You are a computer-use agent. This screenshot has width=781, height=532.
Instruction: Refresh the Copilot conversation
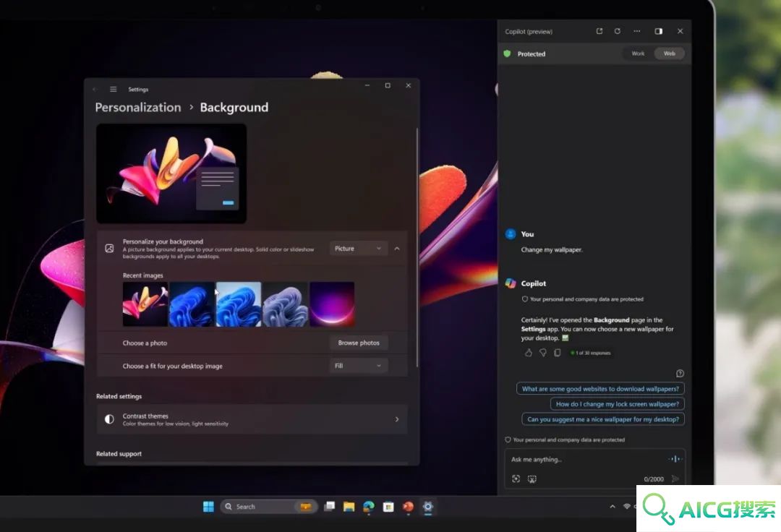click(617, 31)
